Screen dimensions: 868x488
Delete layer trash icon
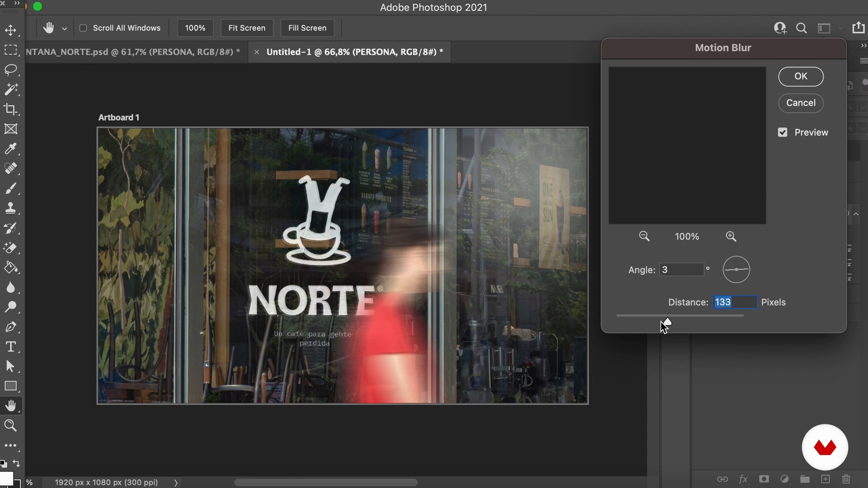click(846, 479)
